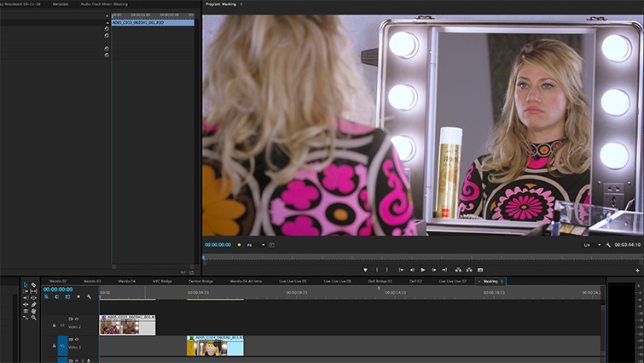Open the Program: Masking panel menu
Screen dimensions: 644x363
[241, 4]
